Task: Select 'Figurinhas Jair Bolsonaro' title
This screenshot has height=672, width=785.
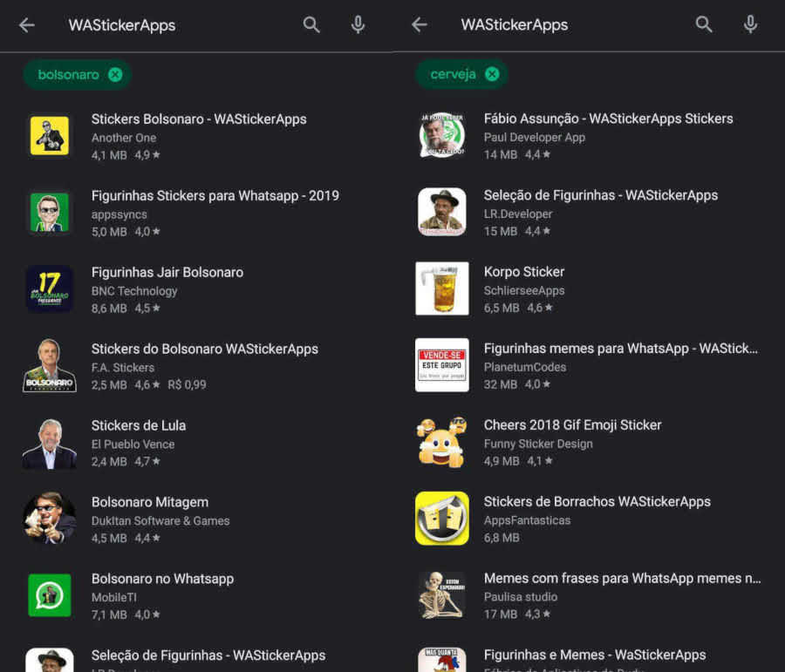Action: 167,272
